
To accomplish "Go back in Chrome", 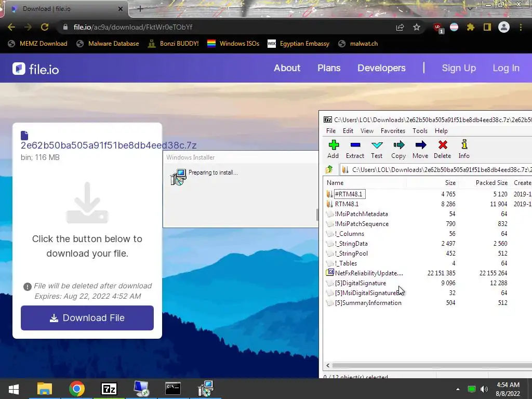I will coord(11,27).
